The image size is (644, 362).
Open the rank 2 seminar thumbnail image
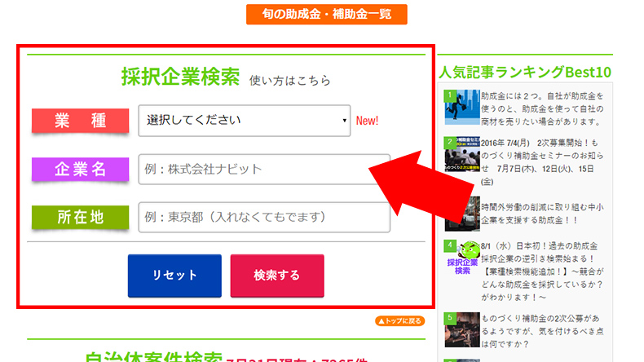461,155
